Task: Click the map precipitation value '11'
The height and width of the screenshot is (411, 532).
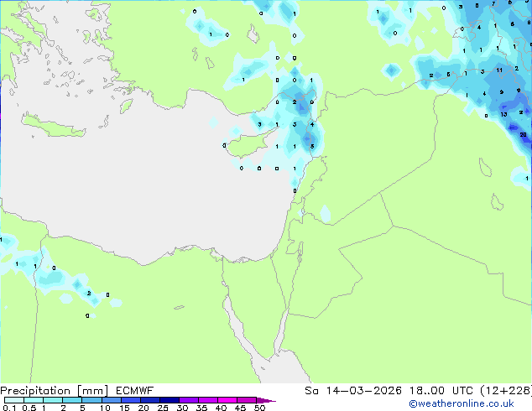Action: tap(499, 70)
